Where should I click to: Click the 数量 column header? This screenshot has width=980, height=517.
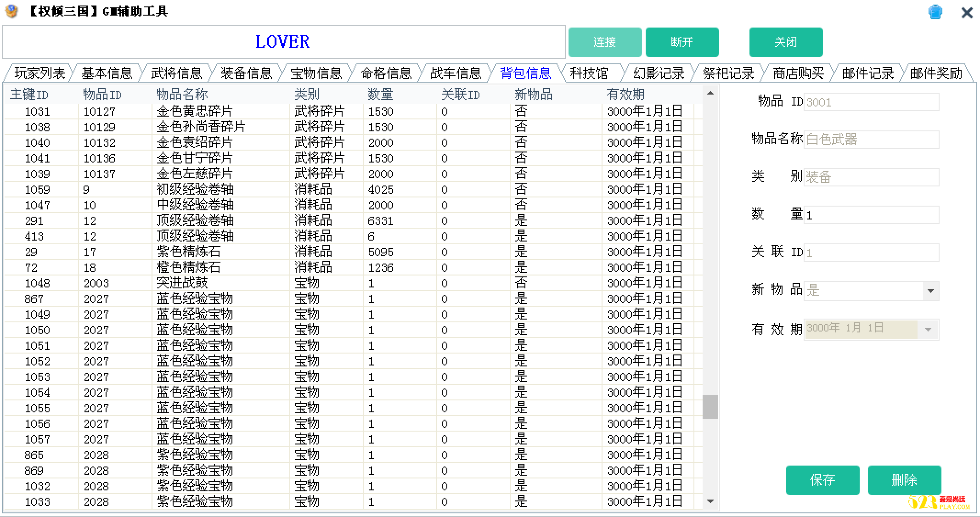click(400, 95)
